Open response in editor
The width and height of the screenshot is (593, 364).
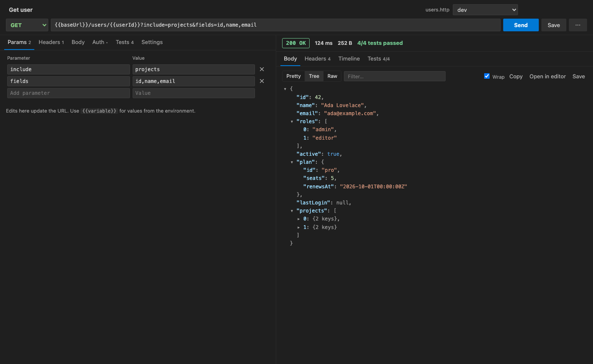pyautogui.click(x=548, y=77)
